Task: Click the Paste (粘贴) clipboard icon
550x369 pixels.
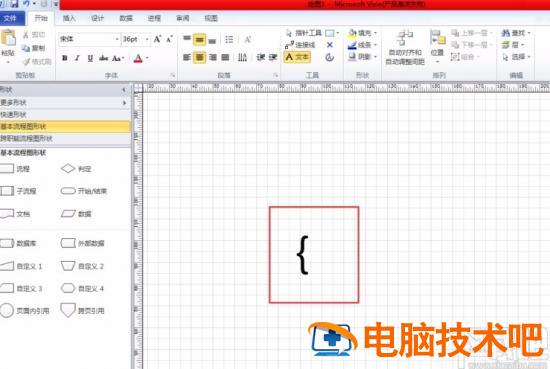Action: 8,39
